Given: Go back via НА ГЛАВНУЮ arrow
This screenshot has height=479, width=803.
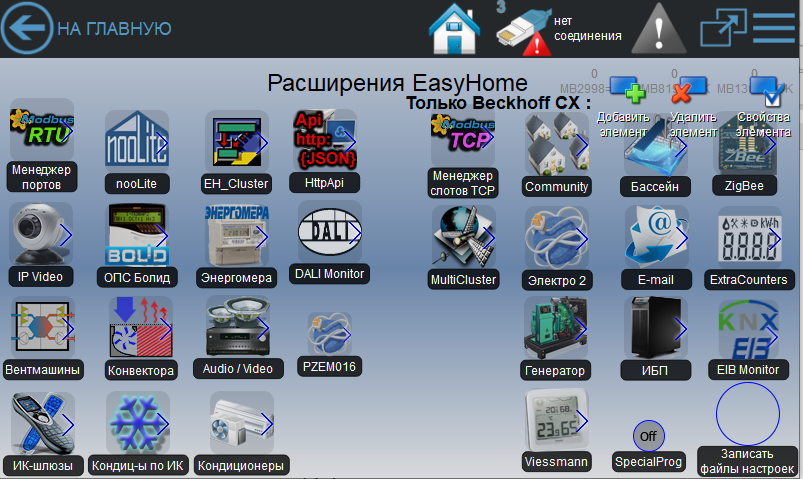Looking at the screenshot, I should click(x=25, y=28).
